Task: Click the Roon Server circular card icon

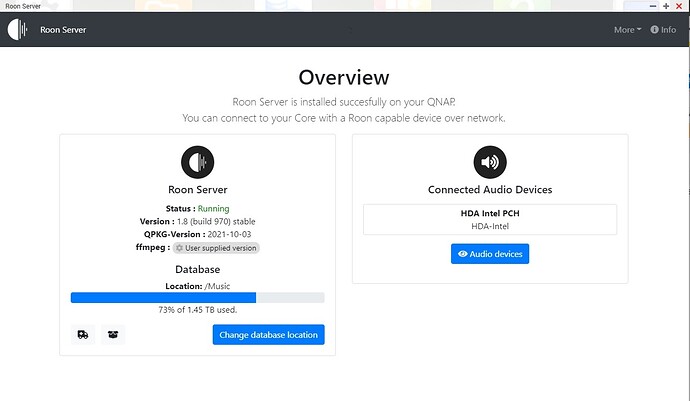Action: [x=198, y=162]
